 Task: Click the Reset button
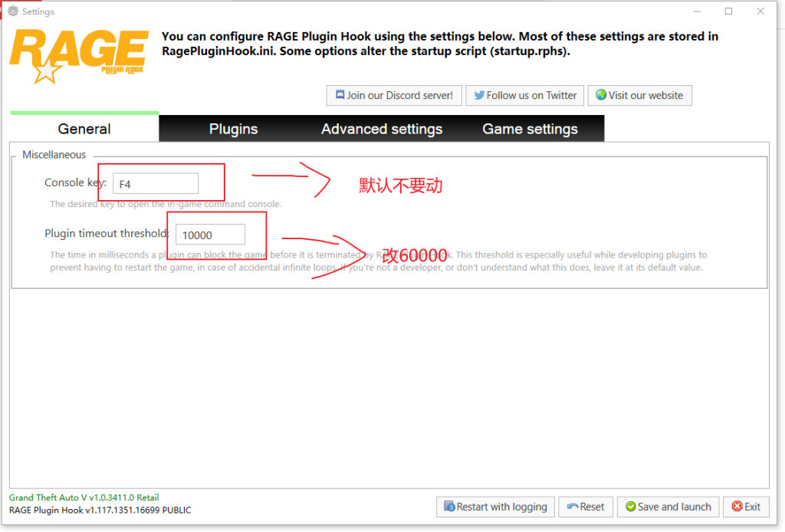(585, 507)
